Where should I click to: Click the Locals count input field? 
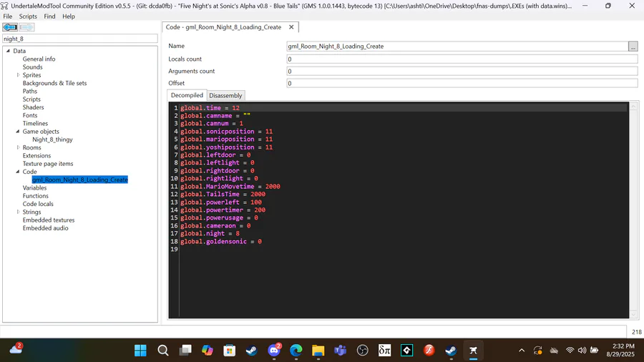[462, 59]
